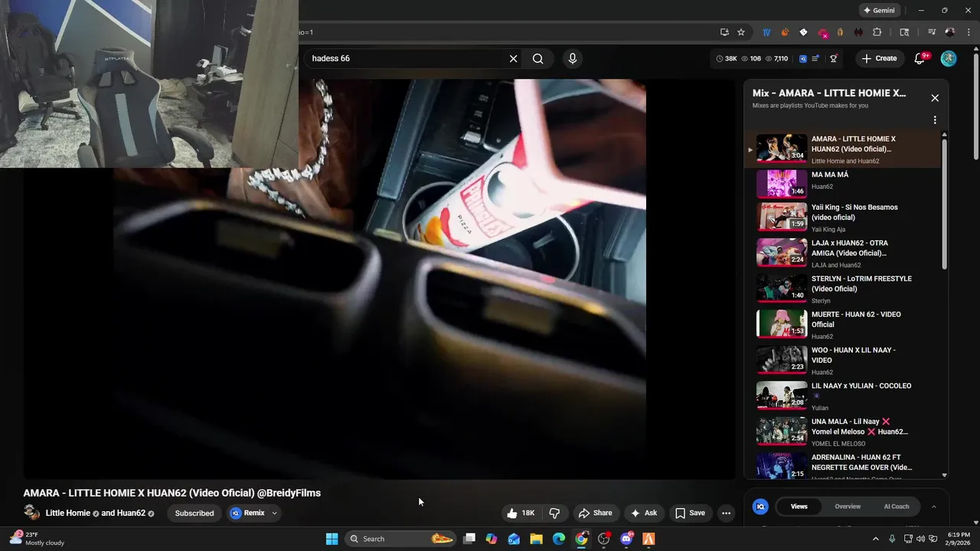Open the vidIQ list icon in header

coord(816,58)
